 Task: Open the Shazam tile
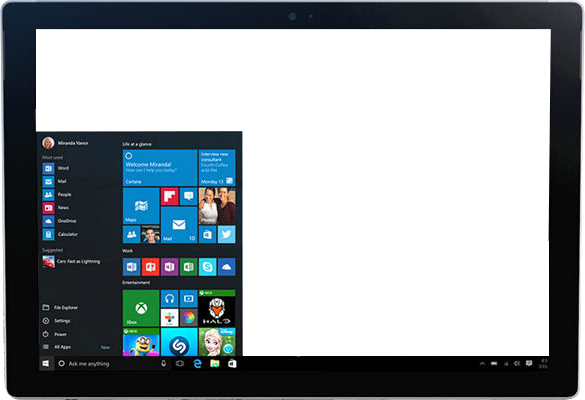pos(179,342)
